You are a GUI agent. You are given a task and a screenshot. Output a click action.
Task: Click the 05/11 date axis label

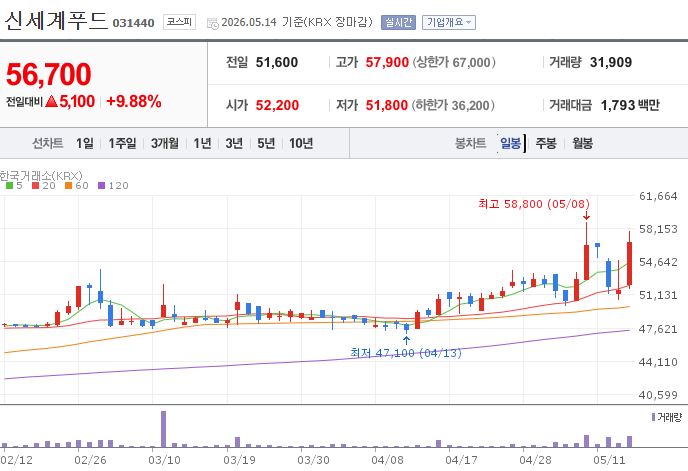[609, 460]
